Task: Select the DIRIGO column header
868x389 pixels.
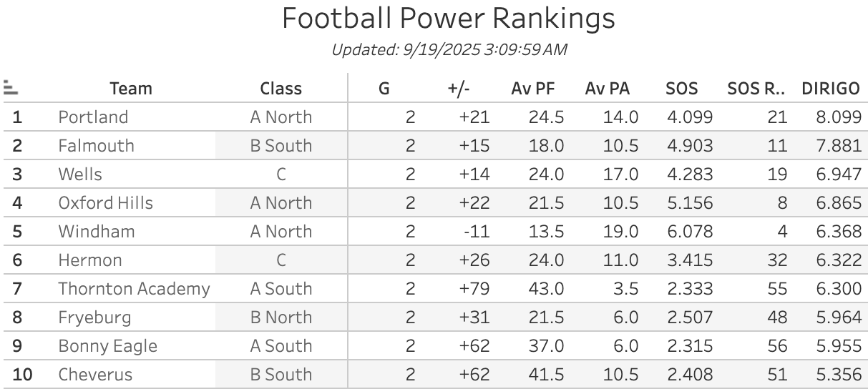Action: [830, 89]
